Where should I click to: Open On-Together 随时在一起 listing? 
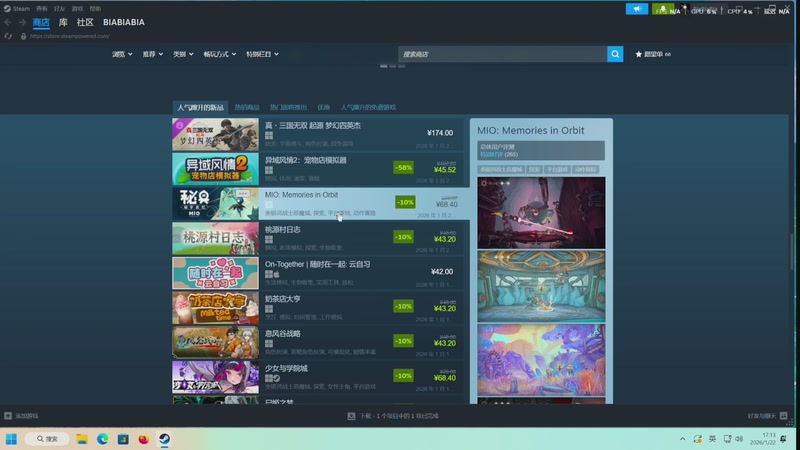(x=318, y=273)
